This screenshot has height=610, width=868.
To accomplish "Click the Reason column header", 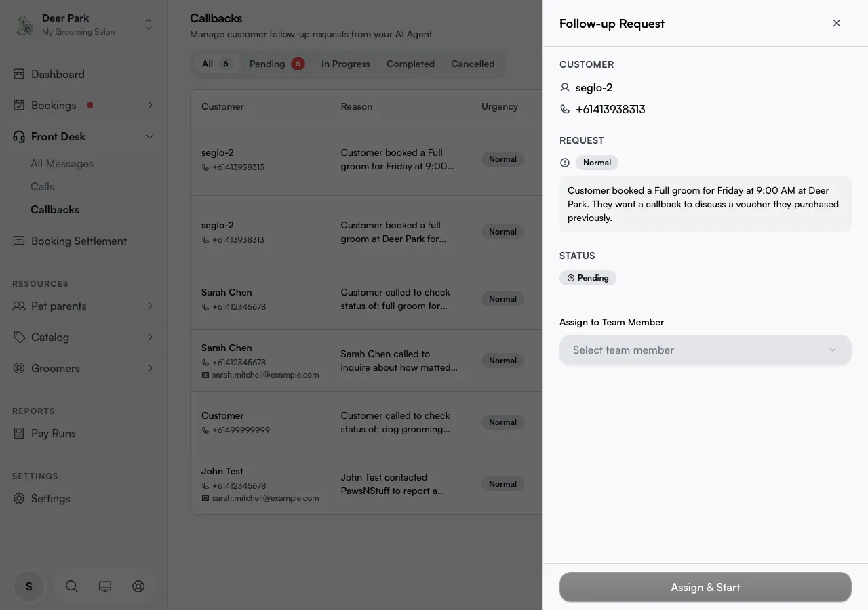I will tap(357, 106).
